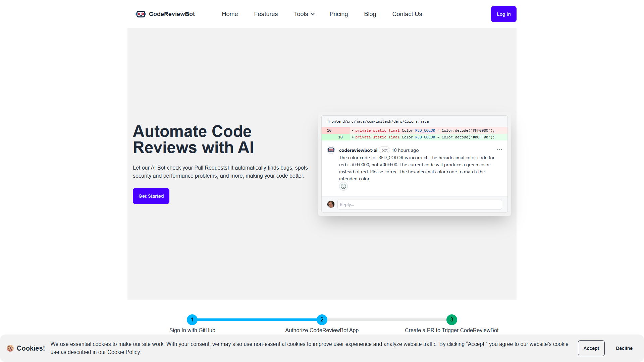The height and width of the screenshot is (362, 644).
Task: Click the Authorize CodeReviewBot App label
Action: 322,330
